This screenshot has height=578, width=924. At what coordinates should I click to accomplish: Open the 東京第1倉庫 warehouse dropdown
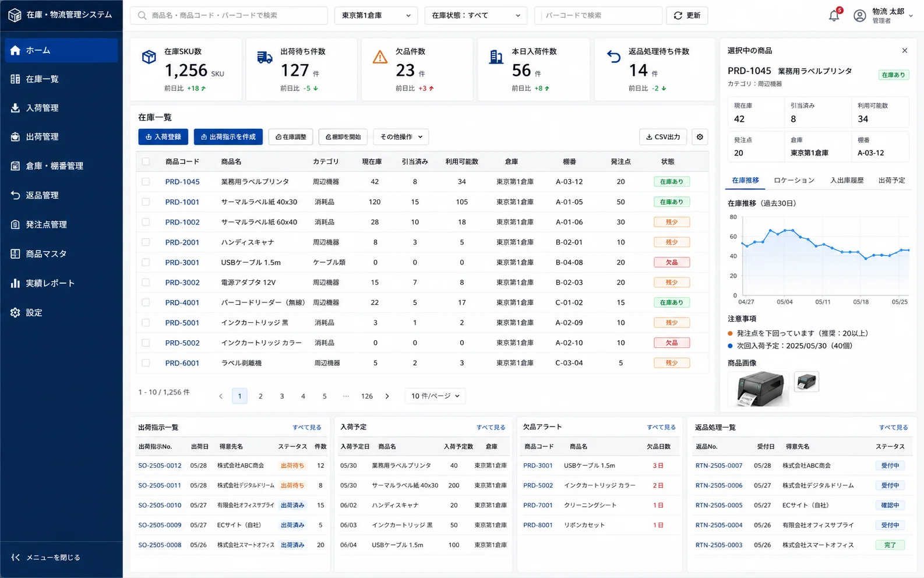(x=376, y=16)
